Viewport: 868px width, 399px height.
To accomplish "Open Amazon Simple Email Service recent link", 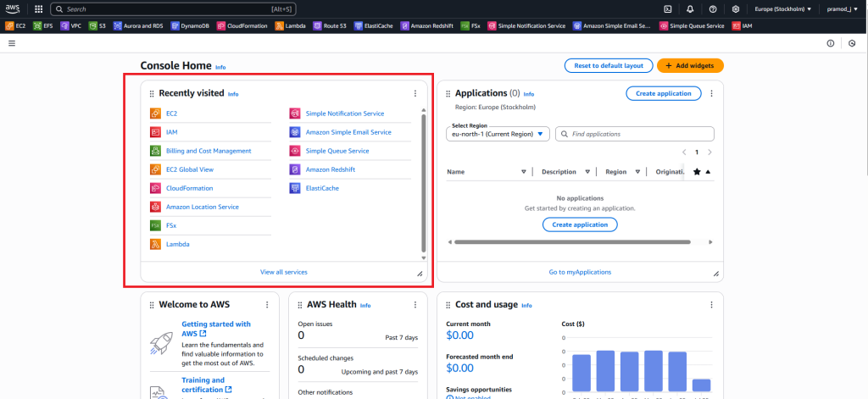I will 348,132.
